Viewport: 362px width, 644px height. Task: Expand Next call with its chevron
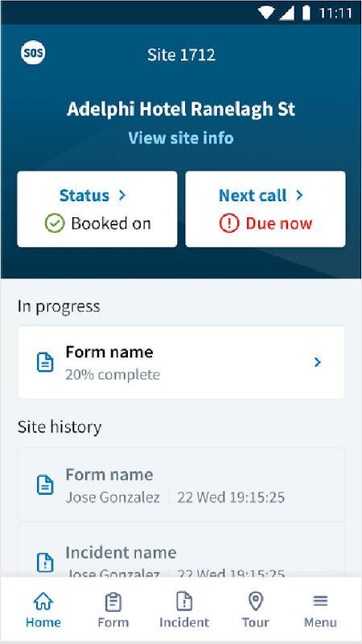tap(299, 196)
